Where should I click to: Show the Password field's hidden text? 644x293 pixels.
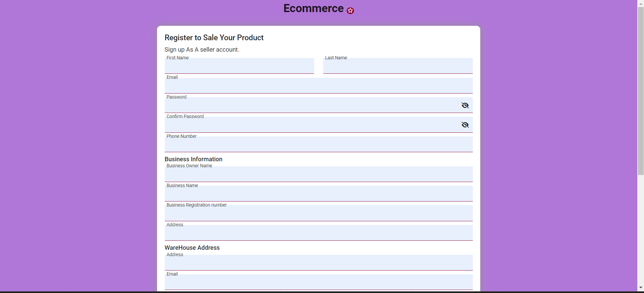465,106
